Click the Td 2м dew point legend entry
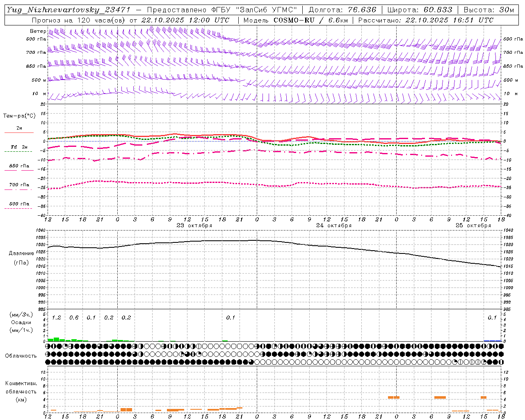Image resolution: width=525 pixels, height=420 pixels. pyautogui.click(x=19, y=147)
